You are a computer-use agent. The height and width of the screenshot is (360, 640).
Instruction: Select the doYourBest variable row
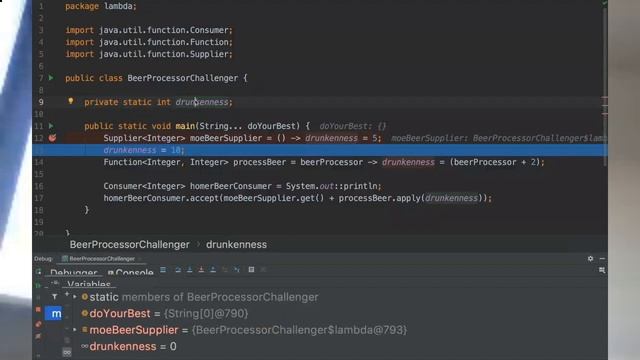click(164, 313)
